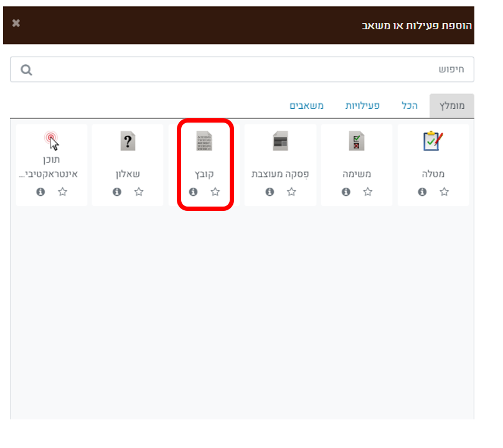503x448 pixels.
Task: Star the מטלה activity as favorite
Action: [444, 192]
